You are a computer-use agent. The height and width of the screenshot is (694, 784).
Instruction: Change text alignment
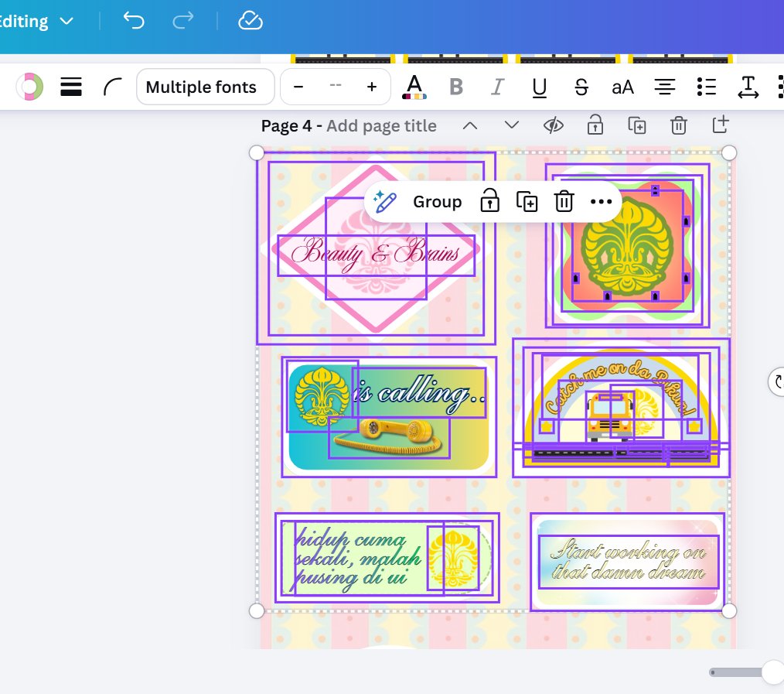pos(664,87)
